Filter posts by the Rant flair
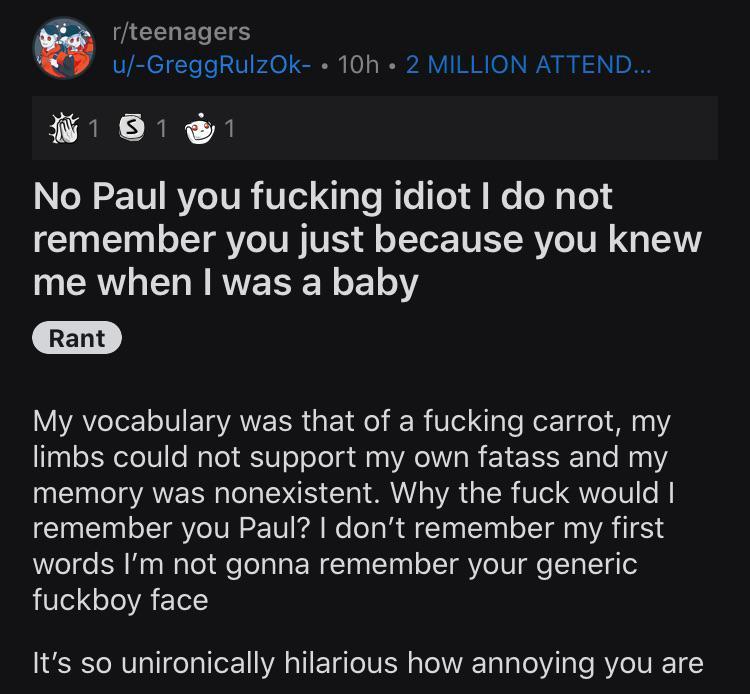This screenshot has width=750, height=694. click(x=77, y=338)
